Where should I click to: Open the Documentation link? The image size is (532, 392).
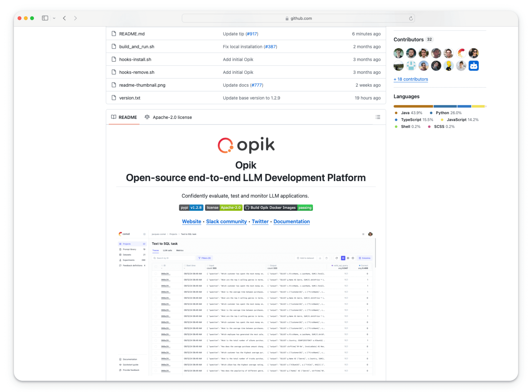[291, 222]
